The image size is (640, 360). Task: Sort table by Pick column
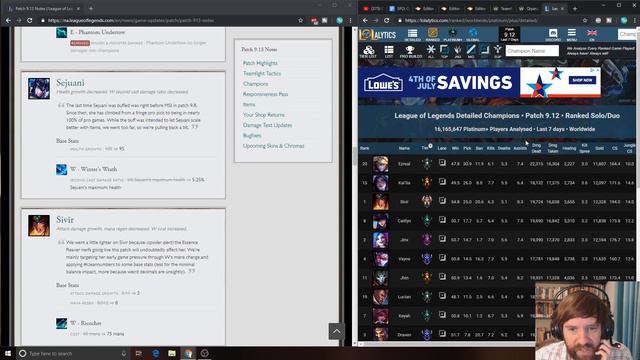click(467, 148)
